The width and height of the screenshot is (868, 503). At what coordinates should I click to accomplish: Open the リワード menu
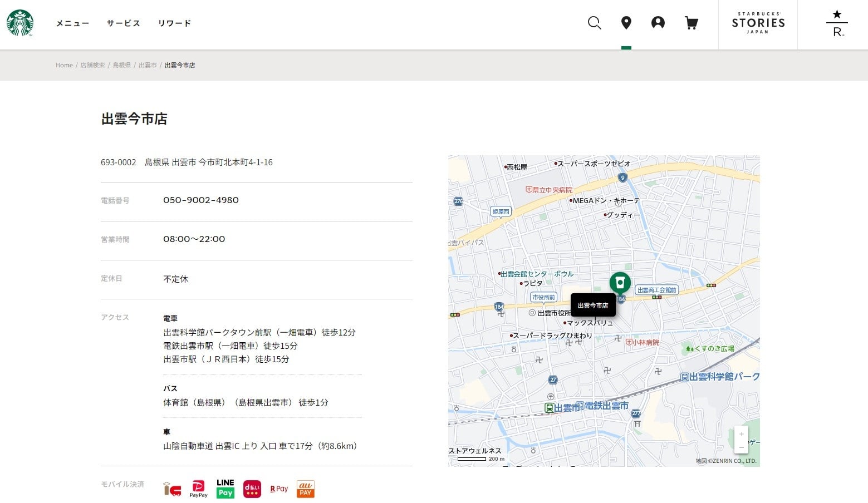tap(174, 23)
